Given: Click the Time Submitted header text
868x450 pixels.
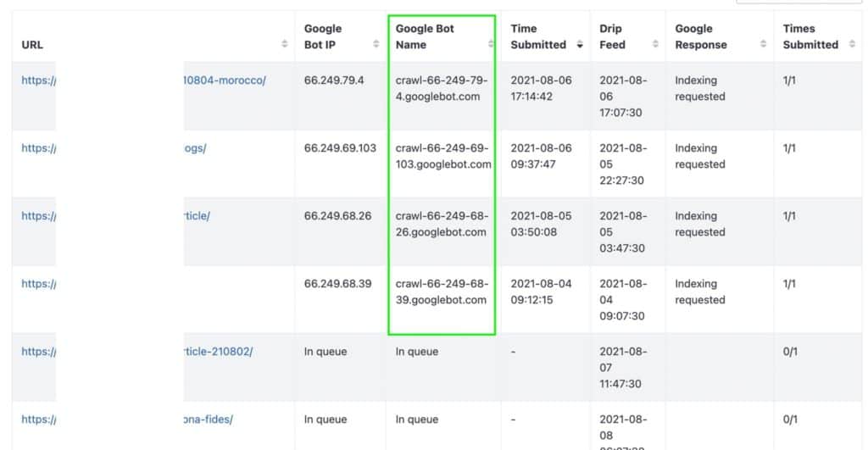Looking at the screenshot, I should 537,36.
